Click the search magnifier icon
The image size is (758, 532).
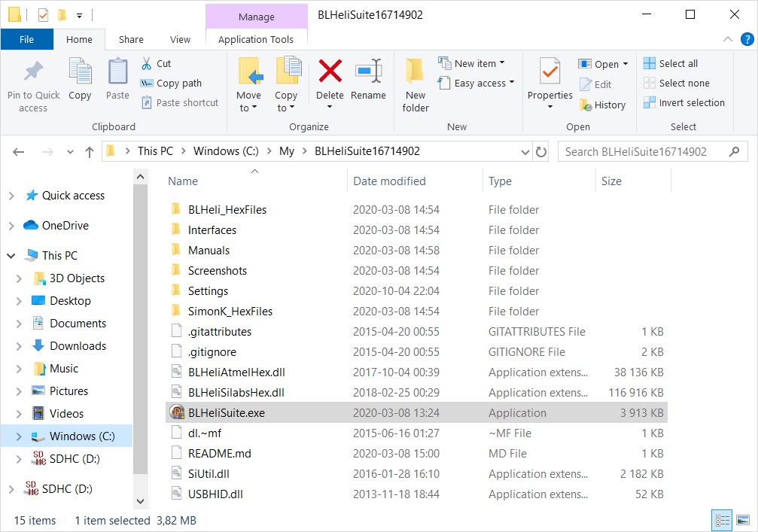pos(735,152)
